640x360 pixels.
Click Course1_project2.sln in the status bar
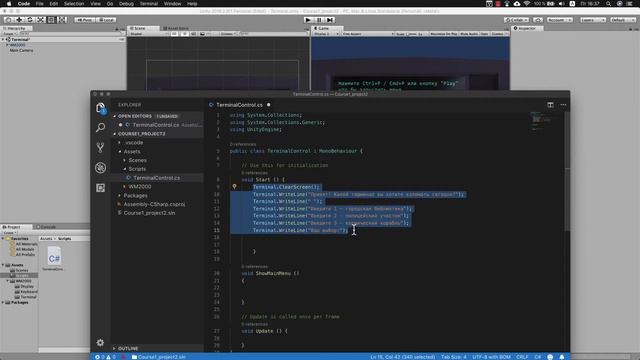(x=159, y=357)
